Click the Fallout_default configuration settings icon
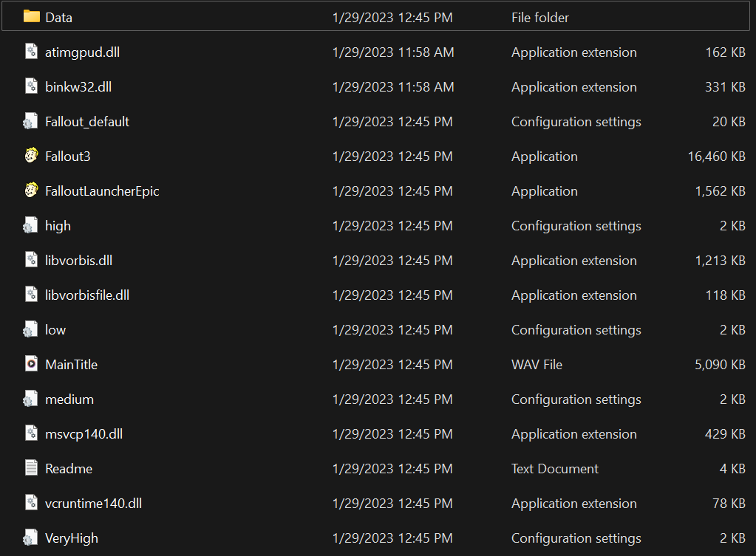This screenshot has width=756, height=556. click(32, 121)
